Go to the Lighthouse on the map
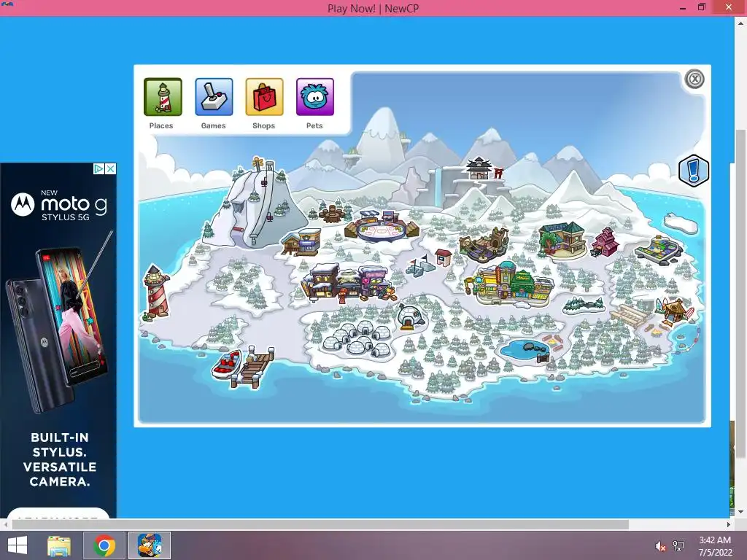The height and width of the screenshot is (560, 747). point(156,292)
